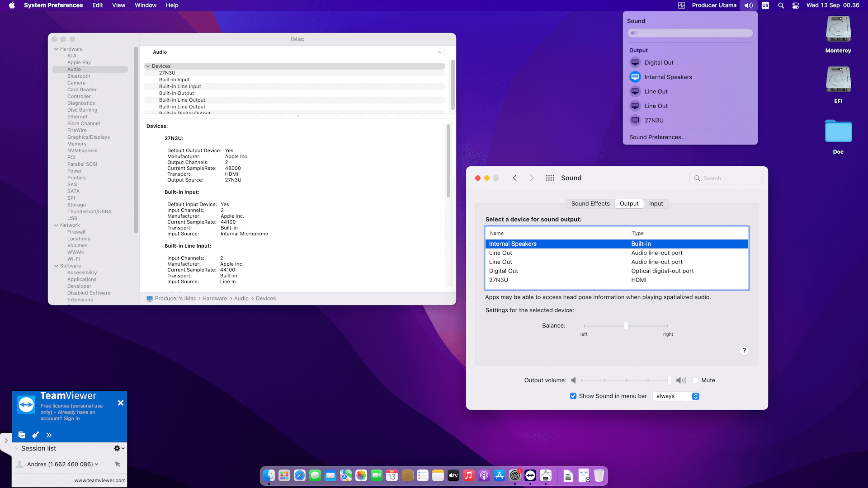Open Safari from the Dock
Image resolution: width=868 pixels, height=488 pixels.
pos(300,475)
